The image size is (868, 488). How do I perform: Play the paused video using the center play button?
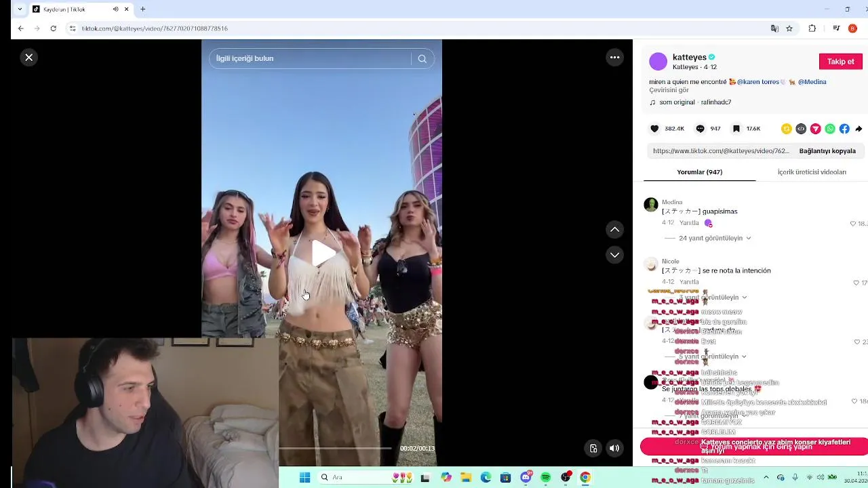click(x=323, y=253)
